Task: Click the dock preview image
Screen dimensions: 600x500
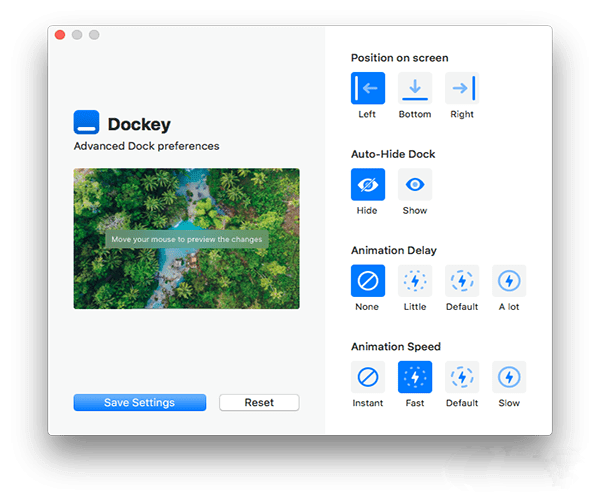Action: point(186,238)
